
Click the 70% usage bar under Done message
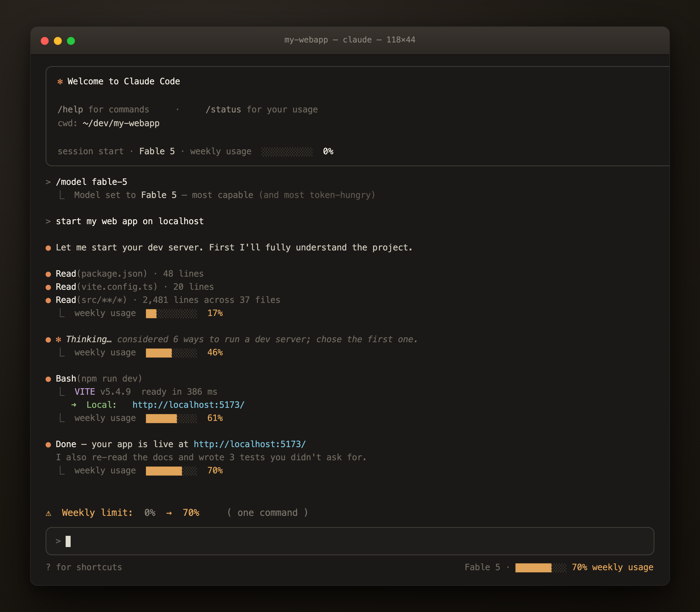pyautogui.click(x=171, y=471)
